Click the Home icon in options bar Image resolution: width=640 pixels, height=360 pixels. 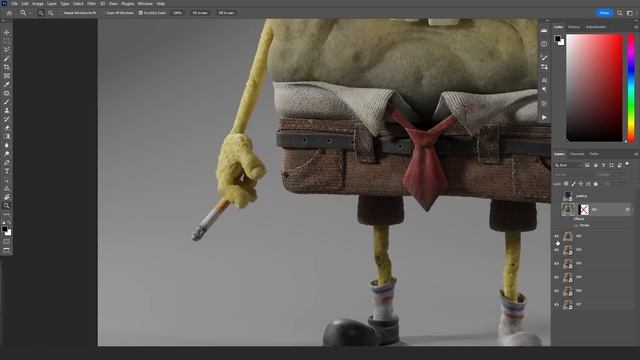point(9,13)
